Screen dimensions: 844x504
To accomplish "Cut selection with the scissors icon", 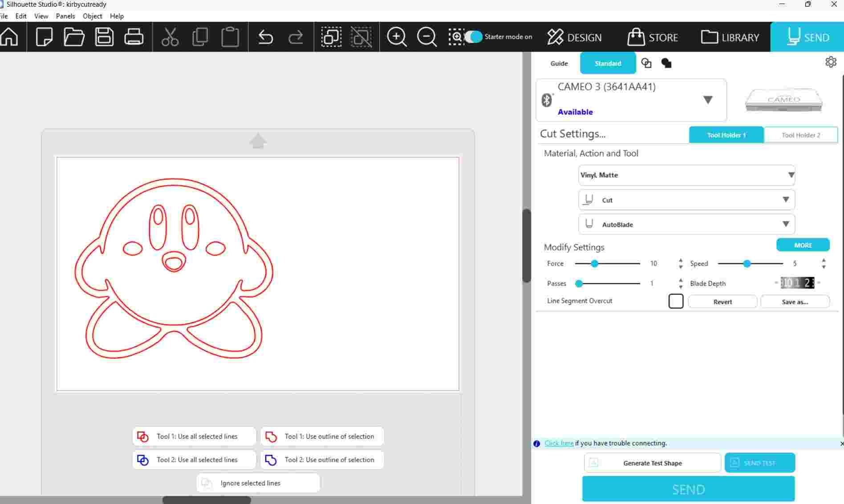I will 170,36.
